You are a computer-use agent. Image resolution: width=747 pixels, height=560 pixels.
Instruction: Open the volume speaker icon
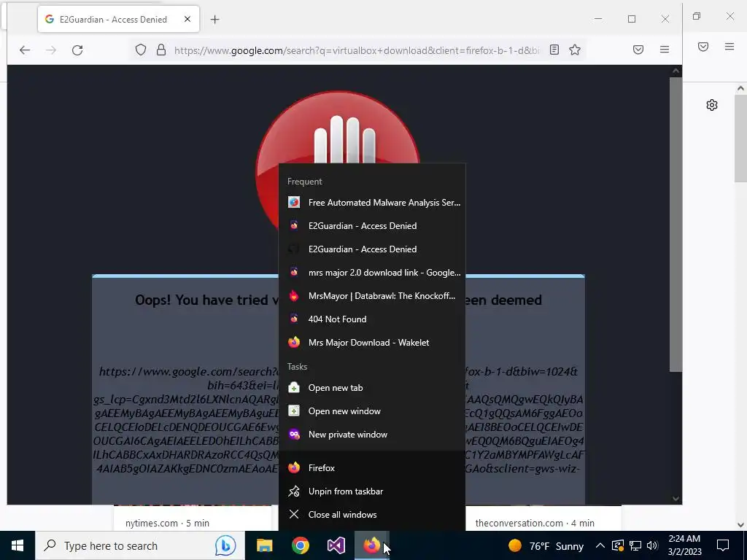click(x=653, y=545)
